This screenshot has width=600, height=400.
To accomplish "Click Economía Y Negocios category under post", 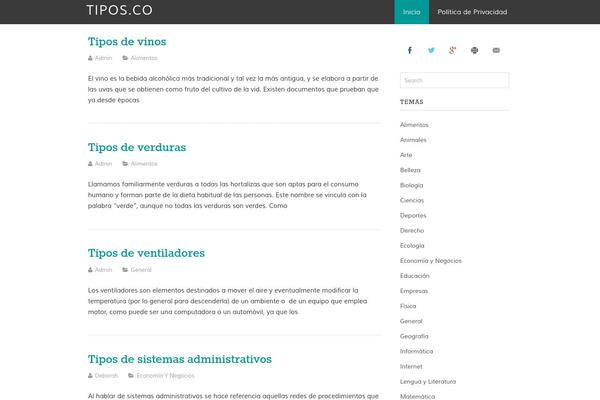I will point(165,376).
